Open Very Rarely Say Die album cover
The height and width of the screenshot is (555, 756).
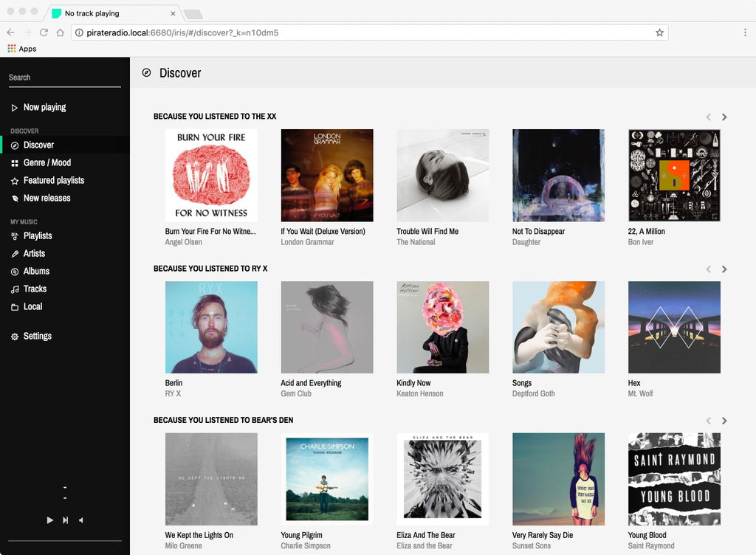tap(558, 479)
